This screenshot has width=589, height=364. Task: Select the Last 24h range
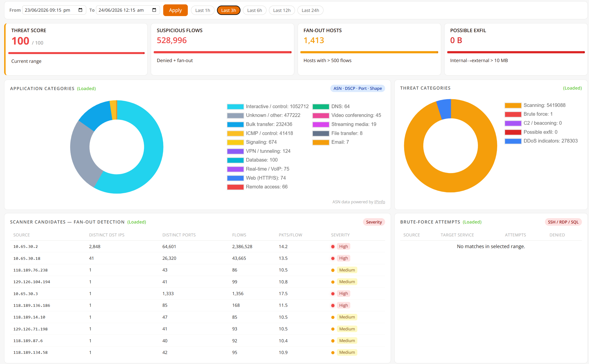coord(310,10)
